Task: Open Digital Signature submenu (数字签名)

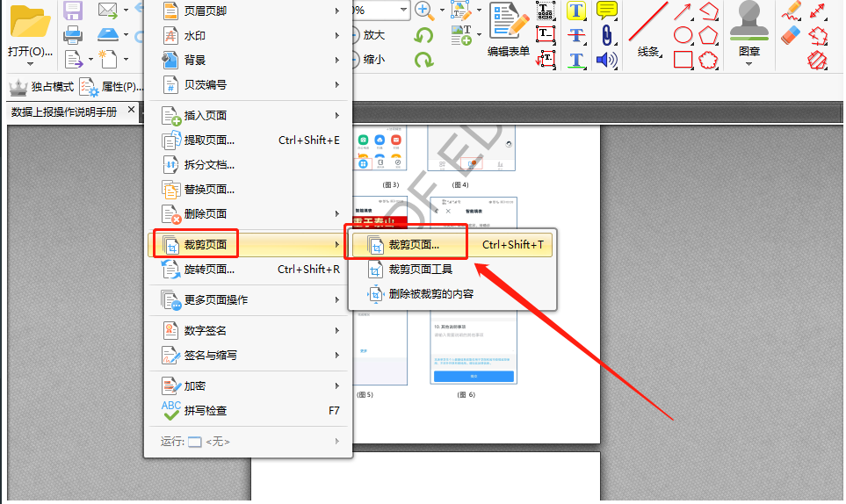Action: [250, 330]
